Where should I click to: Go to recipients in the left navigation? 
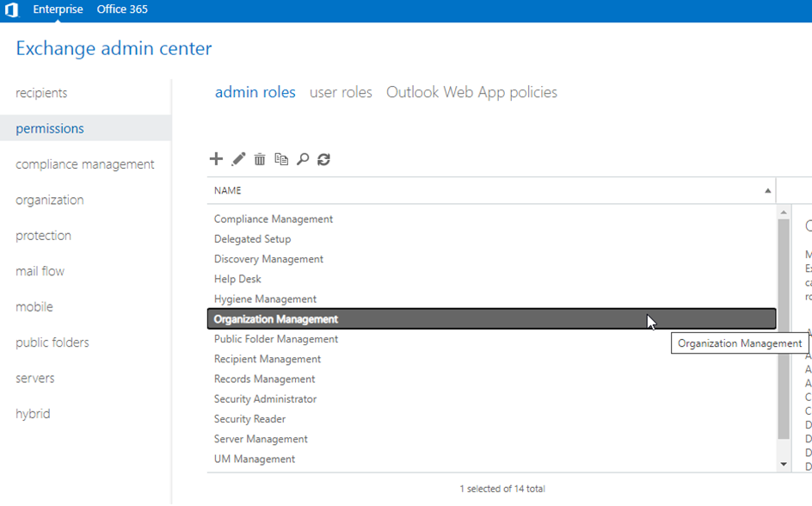tap(41, 93)
